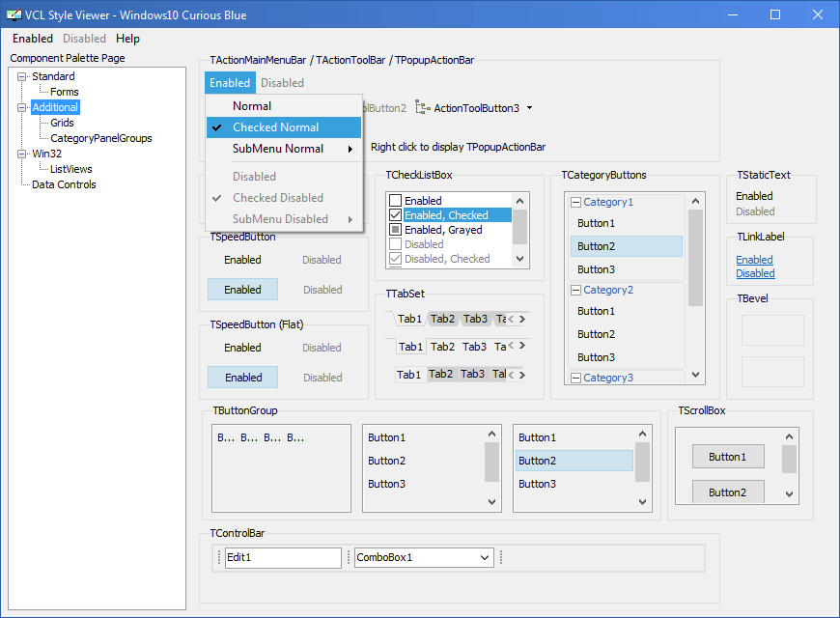Image resolution: width=840 pixels, height=618 pixels.
Task: Select Tab2 in the first TTabSet
Action: point(442,319)
